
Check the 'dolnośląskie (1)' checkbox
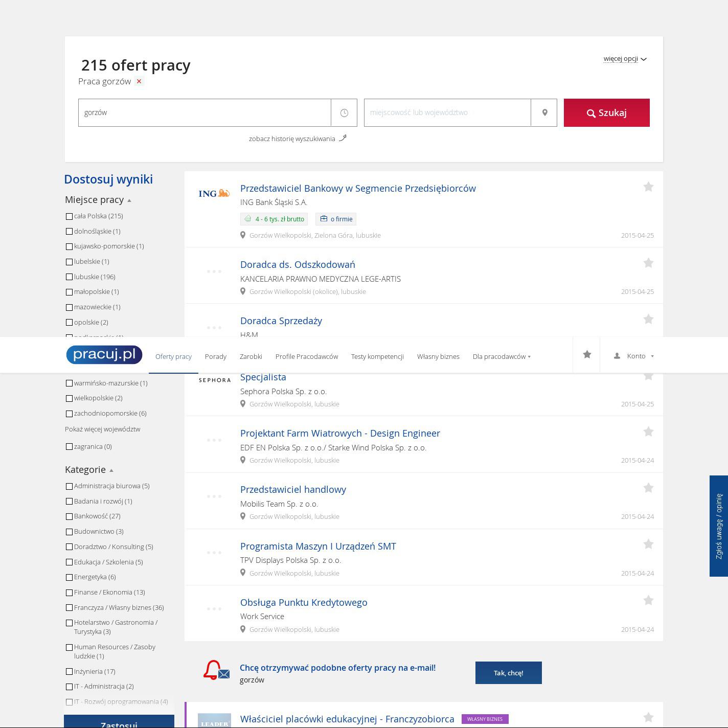tap(69, 232)
